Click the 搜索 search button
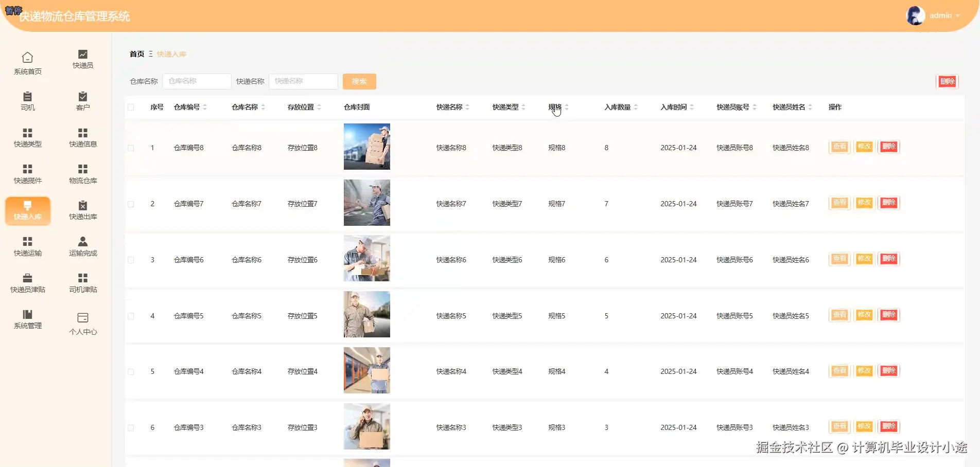Screen dimensions: 980x467 (359, 81)
